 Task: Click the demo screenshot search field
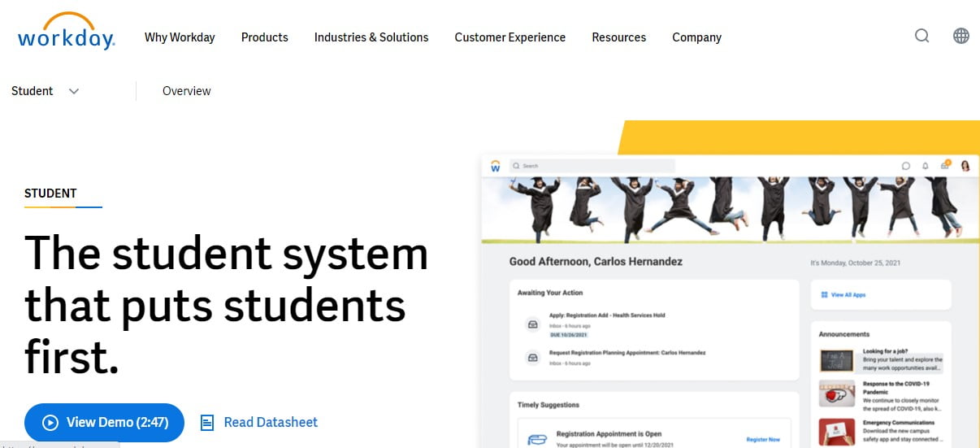pos(592,166)
